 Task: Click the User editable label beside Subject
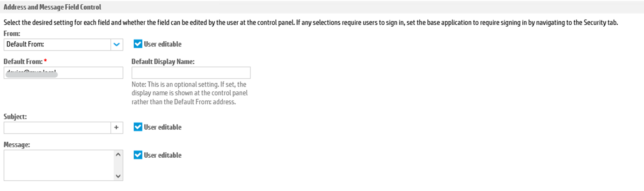162,127
